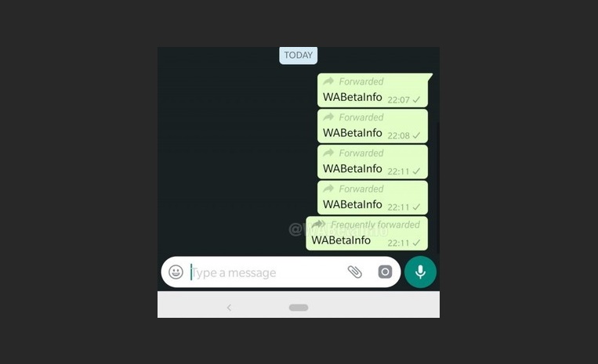Tap the paperclip attachment icon

[x=355, y=272]
